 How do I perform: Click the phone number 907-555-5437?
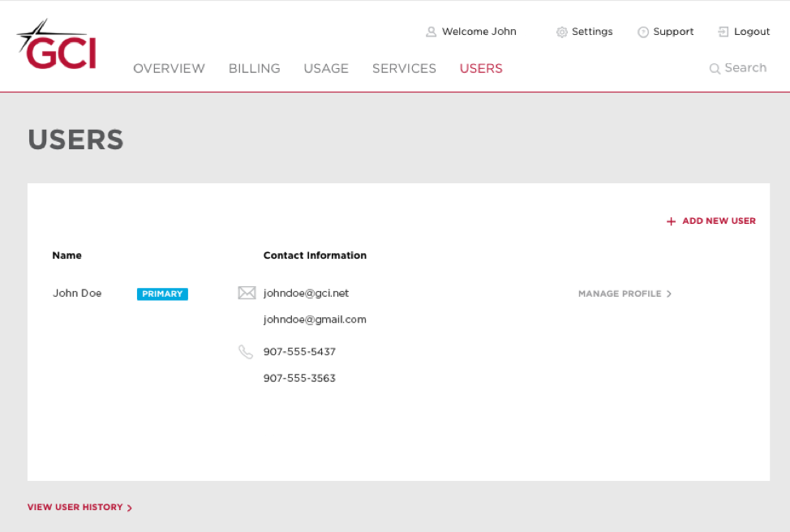299,352
